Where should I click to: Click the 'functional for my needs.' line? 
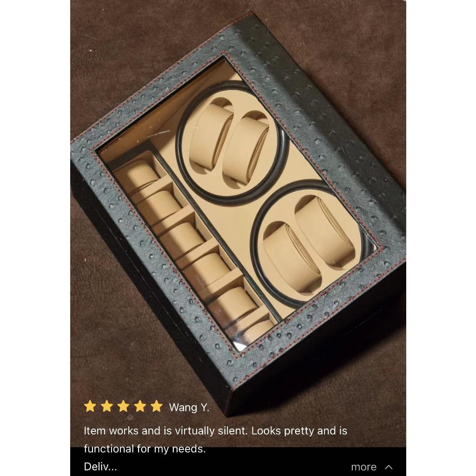[145, 449]
